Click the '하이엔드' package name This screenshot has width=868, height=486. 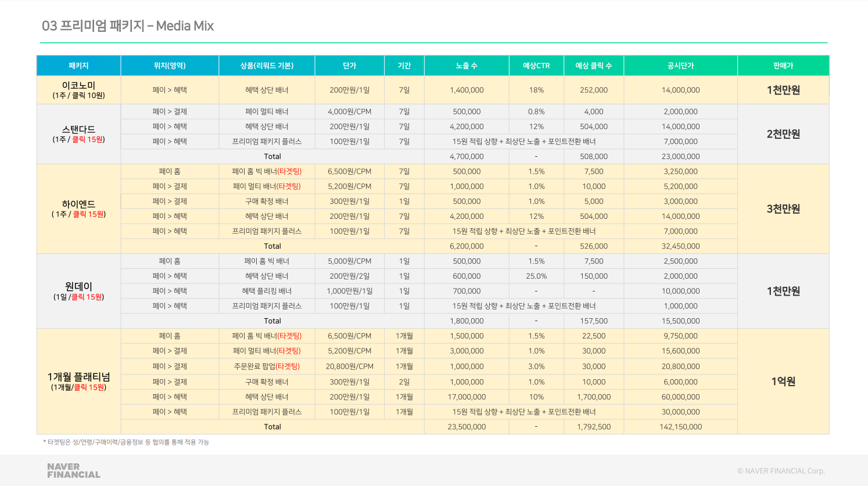coord(78,204)
